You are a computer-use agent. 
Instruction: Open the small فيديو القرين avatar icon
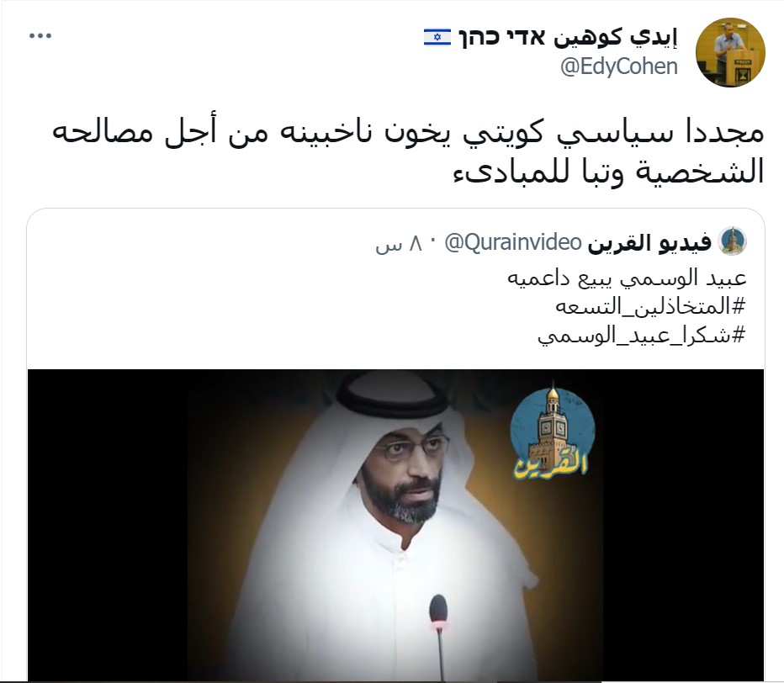point(733,241)
